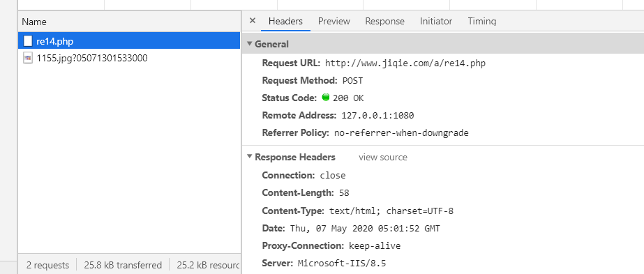Open the Timing tab

[481, 21]
